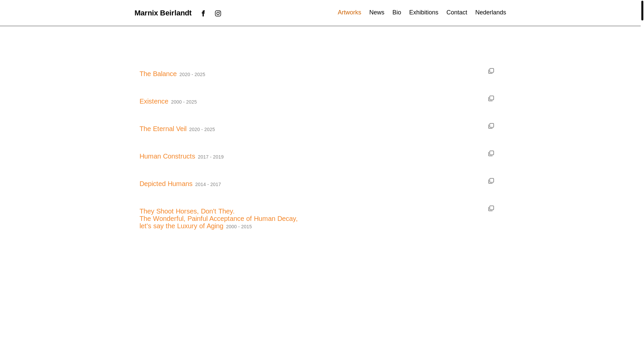
Task: Open the Contact page
Action: pos(457,12)
